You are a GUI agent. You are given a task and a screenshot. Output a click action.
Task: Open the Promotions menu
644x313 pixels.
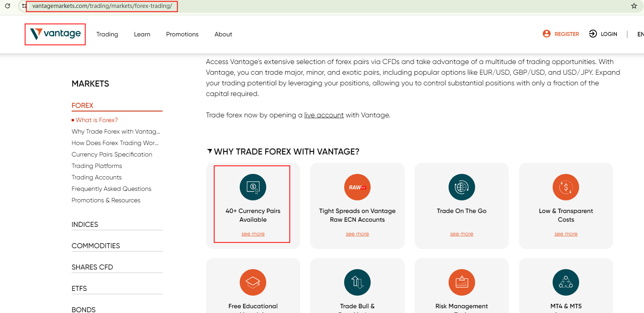pos(182,34)
